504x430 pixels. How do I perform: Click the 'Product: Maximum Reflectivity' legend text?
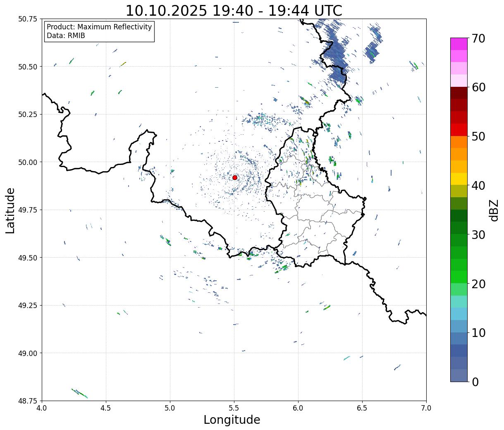[x=99, y=27]
